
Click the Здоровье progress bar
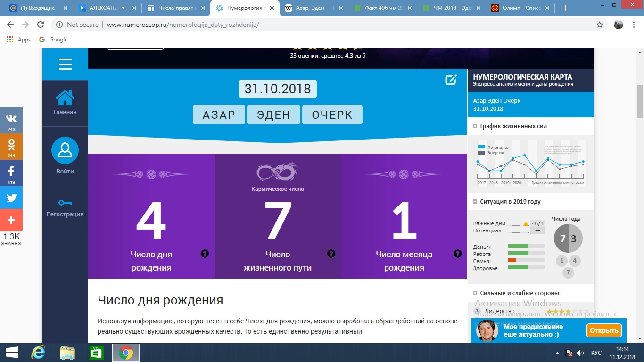pos(526,268)
